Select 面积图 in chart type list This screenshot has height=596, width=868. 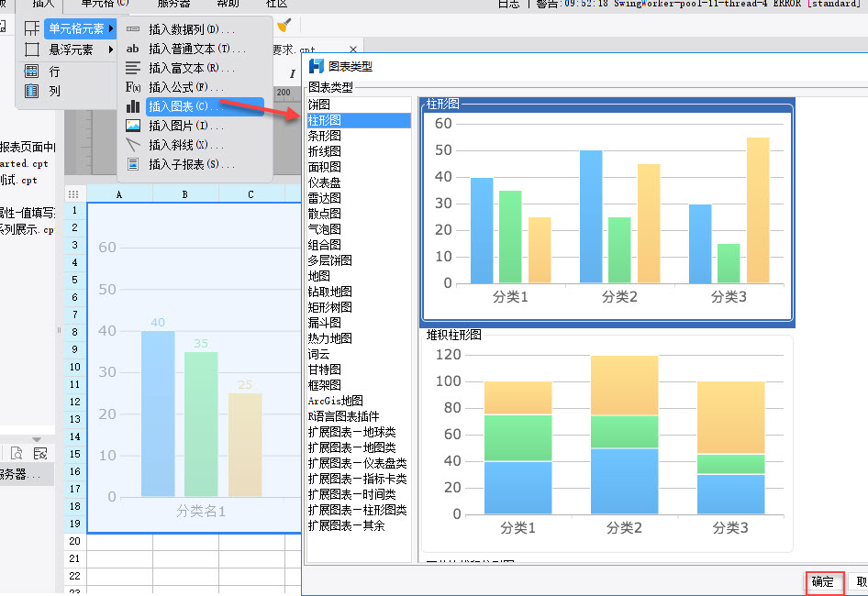pos(359,167)
